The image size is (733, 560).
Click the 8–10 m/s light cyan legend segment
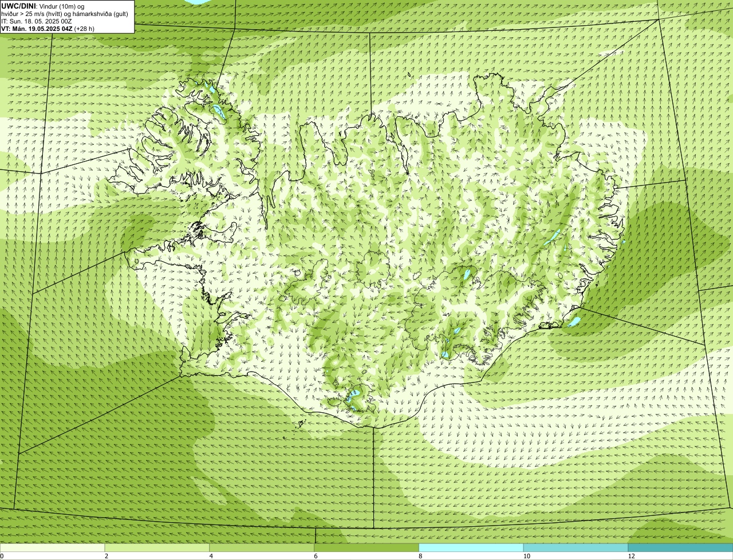[x=471, y=548]
